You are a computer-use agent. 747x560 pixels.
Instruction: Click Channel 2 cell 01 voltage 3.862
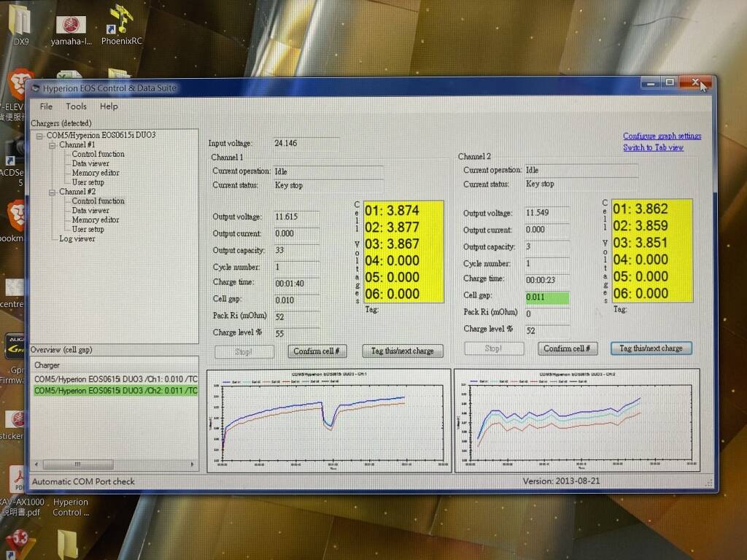pos(640,209)
